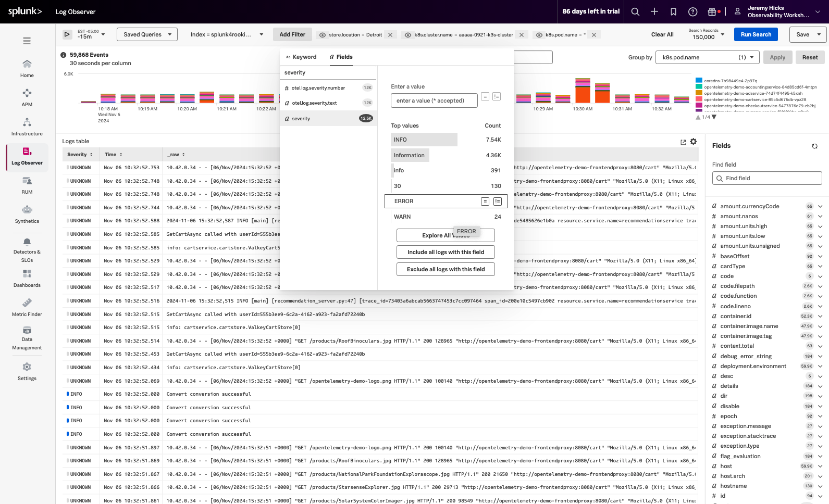Image resolution: width=829 pixels, height=504 pixels.
Task: Click Include all logs with this field
Action: (x=446, y=252)
